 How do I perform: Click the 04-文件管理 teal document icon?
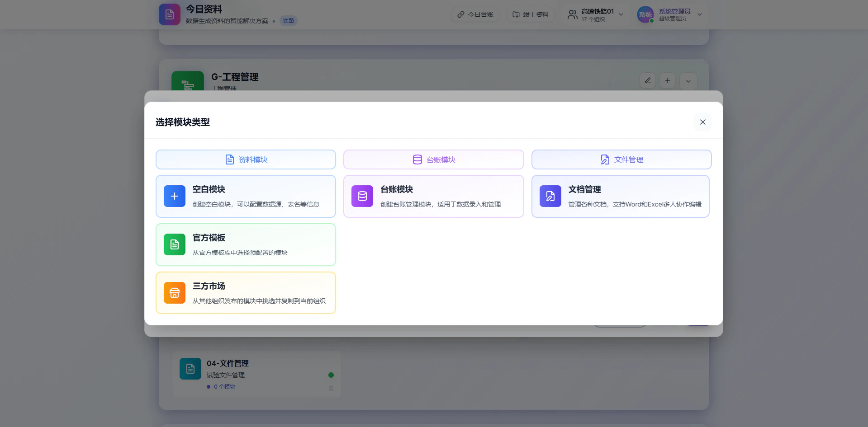190,369
